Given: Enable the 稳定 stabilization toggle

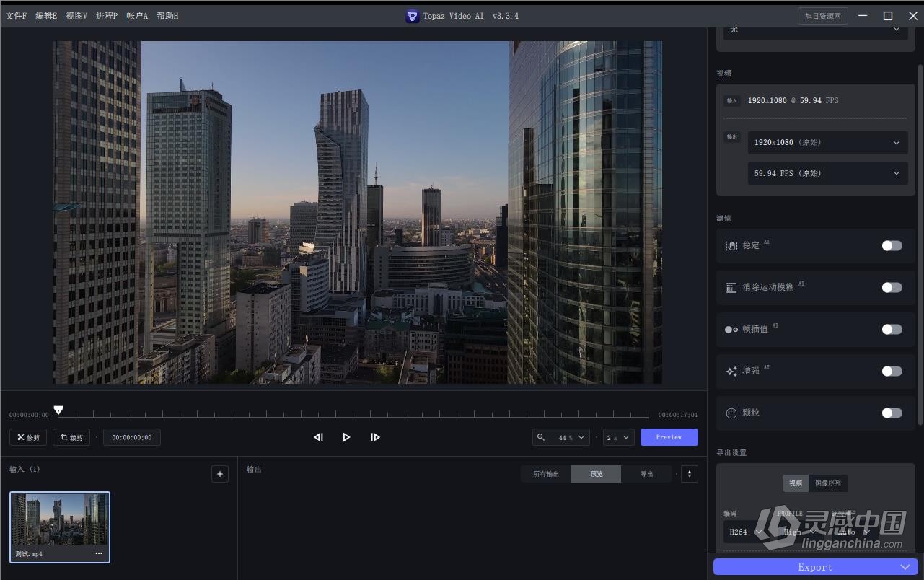Looking at the screenshot, I should tap(892, 245).
